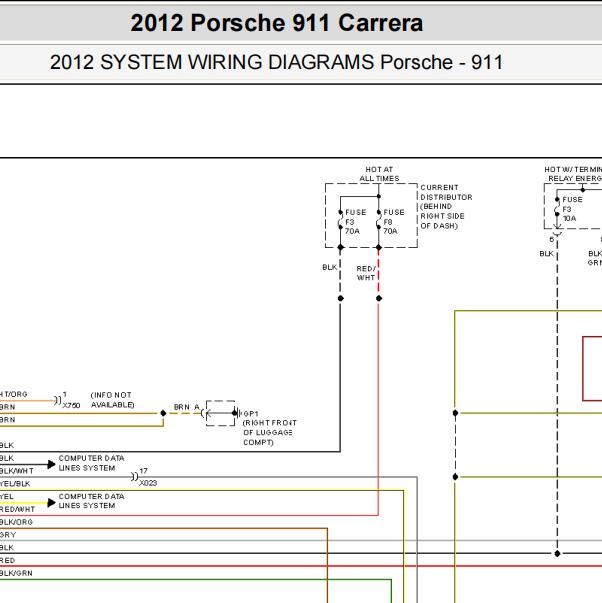Select the "FUSE F3 70A" label
This screenshot has width=602, height=603.
[355, 222]
